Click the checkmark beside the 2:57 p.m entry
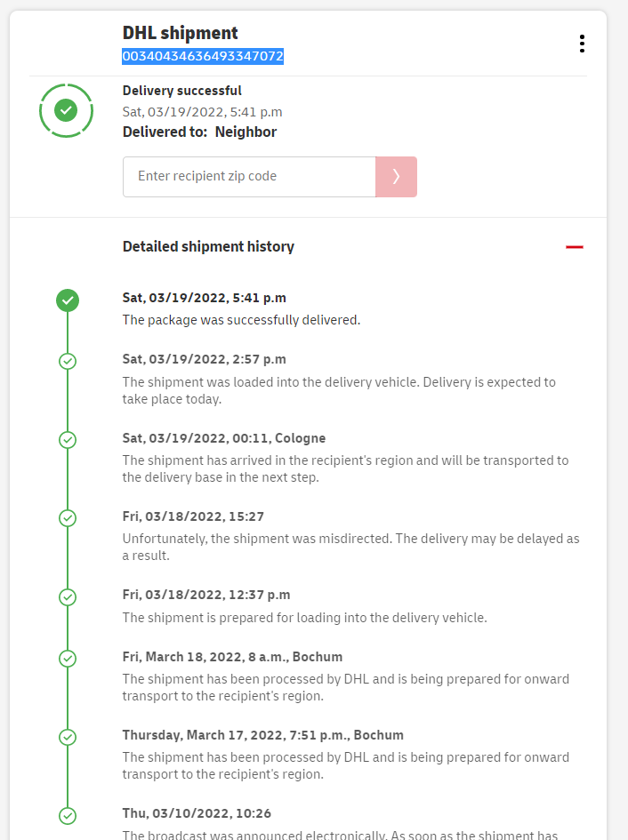 pyautogui.click(x=68, y=361)
